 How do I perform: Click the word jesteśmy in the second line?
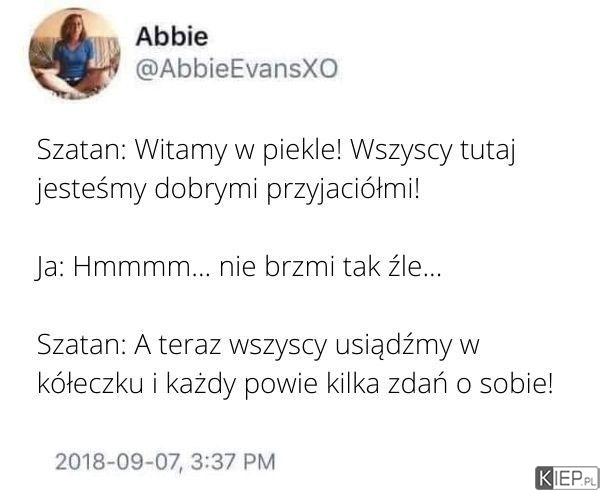[91, 190]
